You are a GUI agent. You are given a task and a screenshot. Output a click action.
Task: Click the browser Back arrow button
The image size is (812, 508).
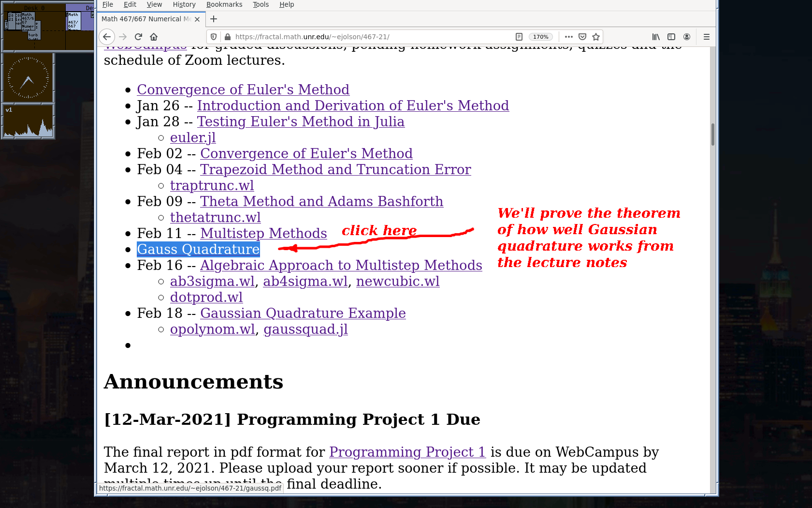tap(107, 37)
